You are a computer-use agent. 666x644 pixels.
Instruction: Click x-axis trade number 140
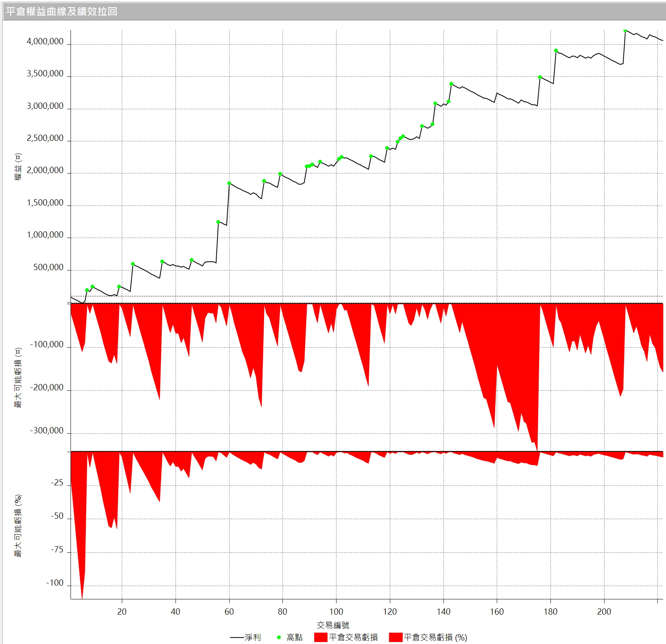coord(443,612)
